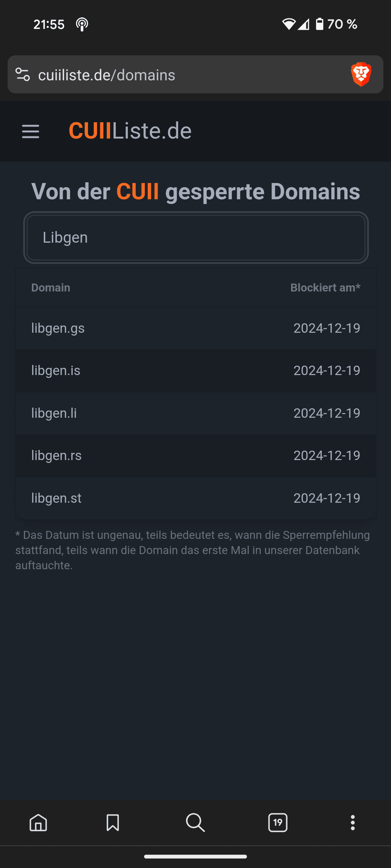
Task: Tap the Android gesture navigation bar
Action: tap(195, 856)
